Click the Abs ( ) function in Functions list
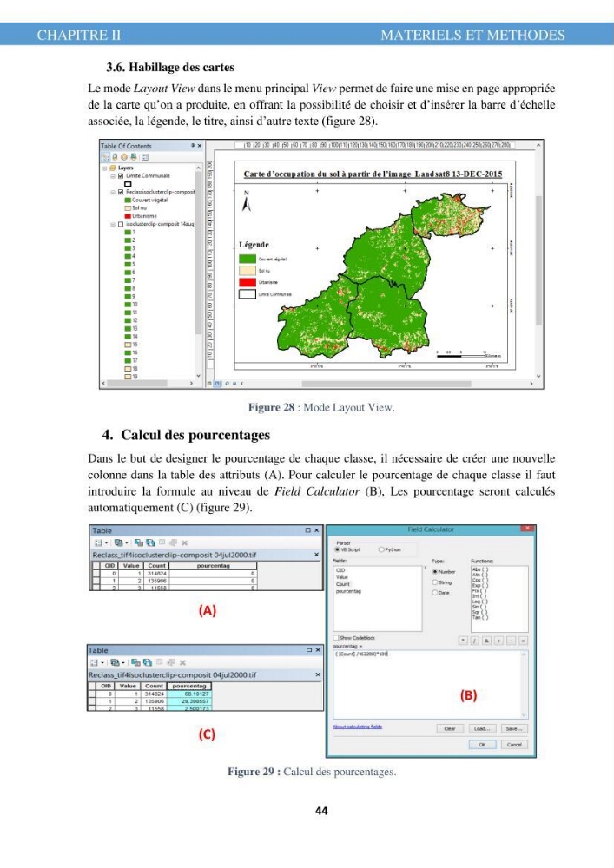The height and width of the screenshot is (868, 614). click(480, 569)
